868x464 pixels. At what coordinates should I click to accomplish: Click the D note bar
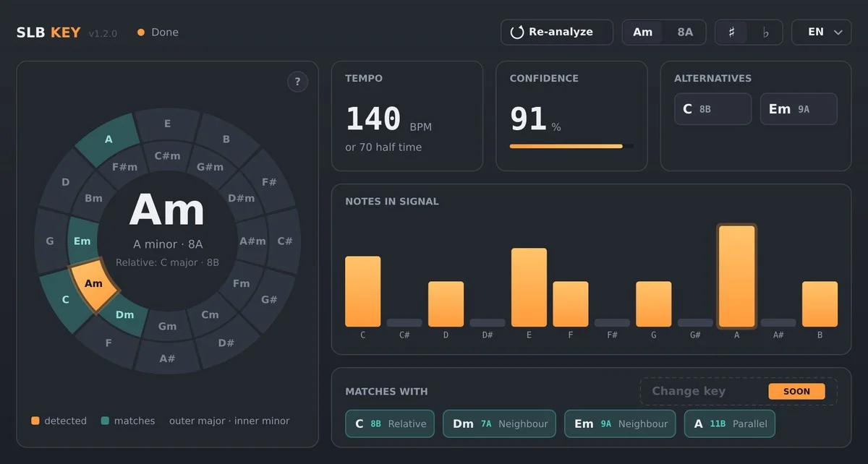446,304
